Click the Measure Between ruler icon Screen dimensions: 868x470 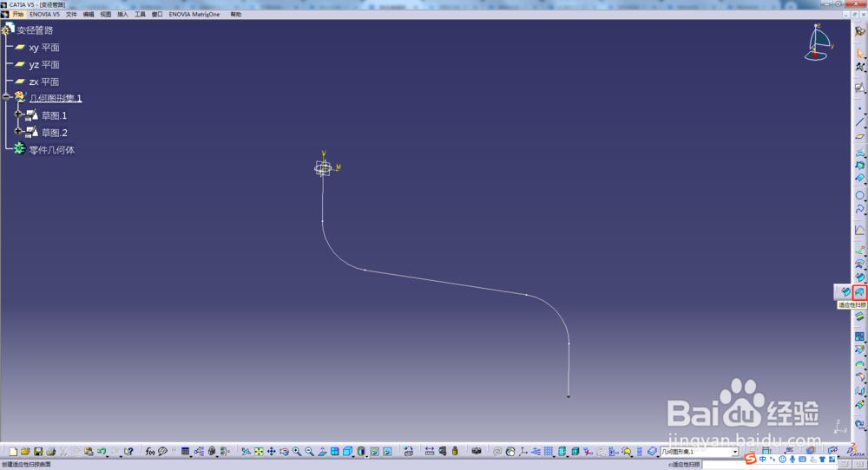pos(429,451)
